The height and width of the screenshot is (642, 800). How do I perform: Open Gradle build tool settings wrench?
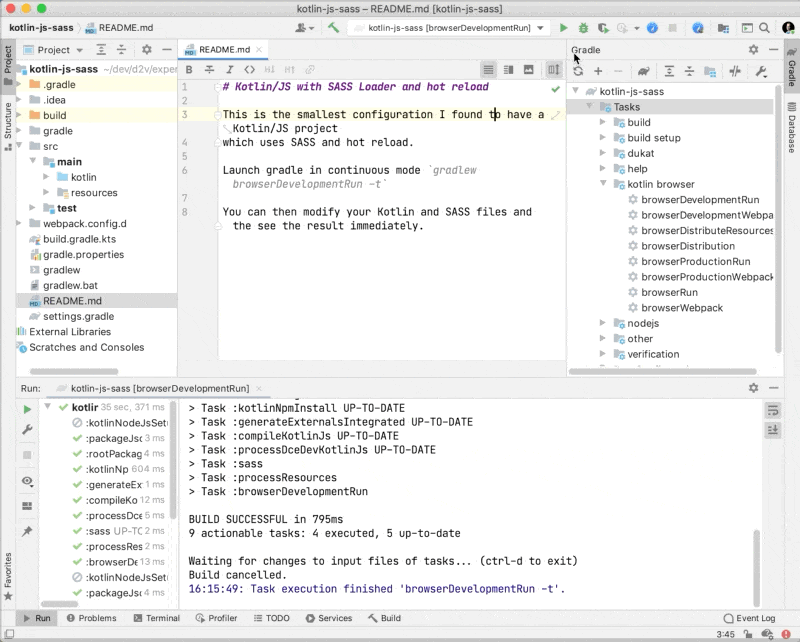[761, 71]
